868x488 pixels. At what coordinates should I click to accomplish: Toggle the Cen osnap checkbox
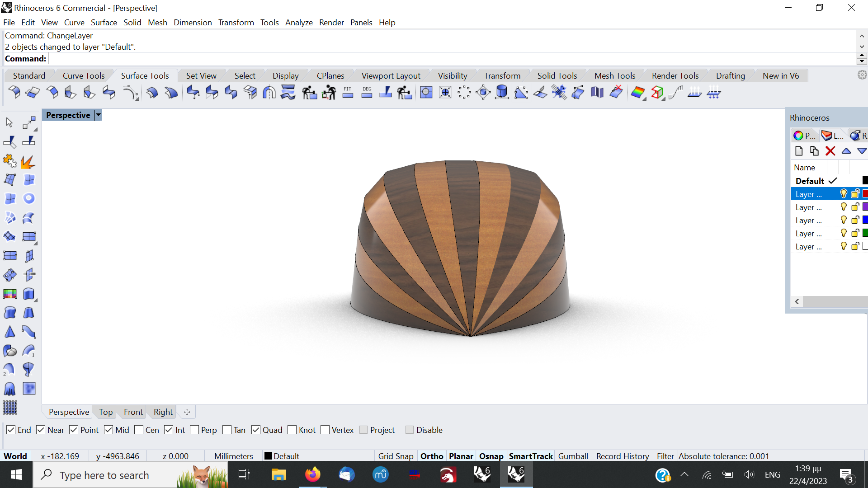[139, 430]
